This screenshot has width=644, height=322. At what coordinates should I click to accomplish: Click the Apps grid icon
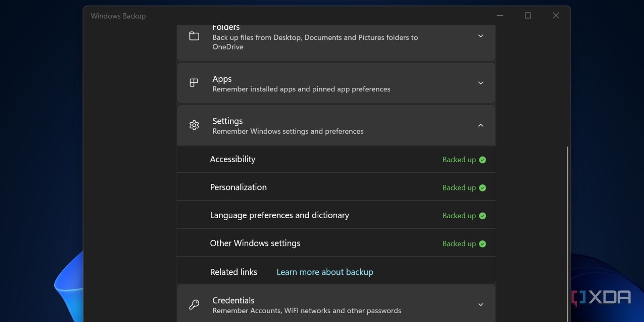click(194, 83)
